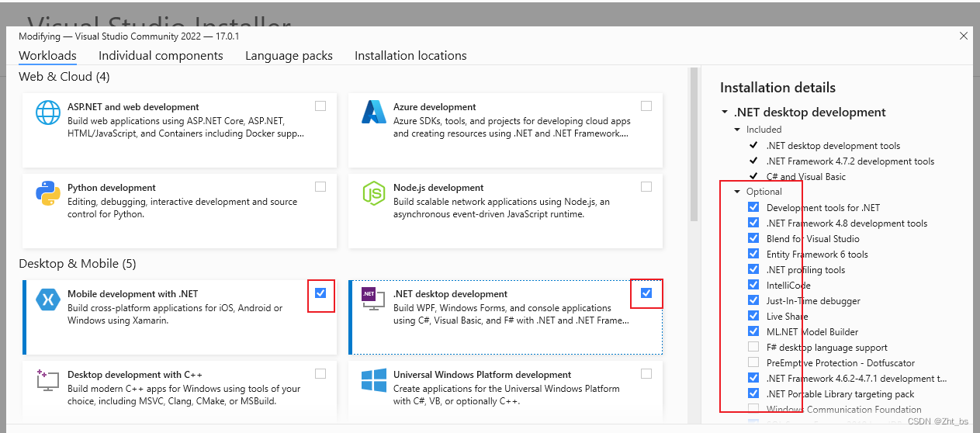This screenshot has height=433, width=980.
Task: Check Windows Communication Foundation option
Action: 753,409
